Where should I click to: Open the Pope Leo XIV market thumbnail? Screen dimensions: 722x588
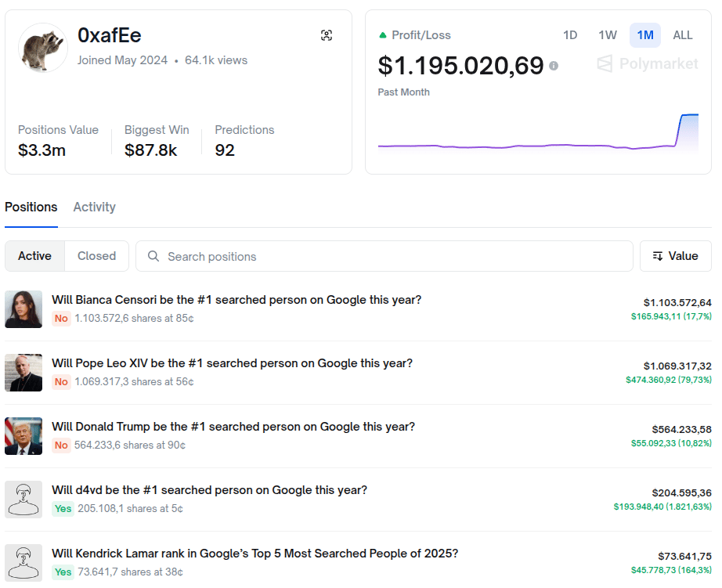23,373
